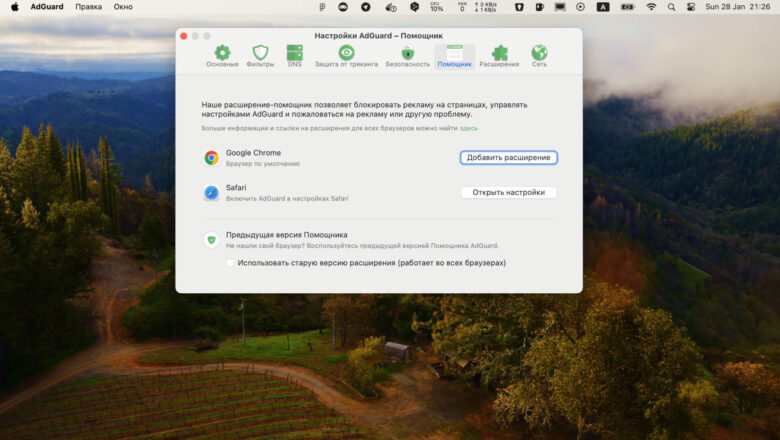This screenshot has height=440, width=780.
Task: Open the Расширения puzzle tab
Action: coord(499,56)
